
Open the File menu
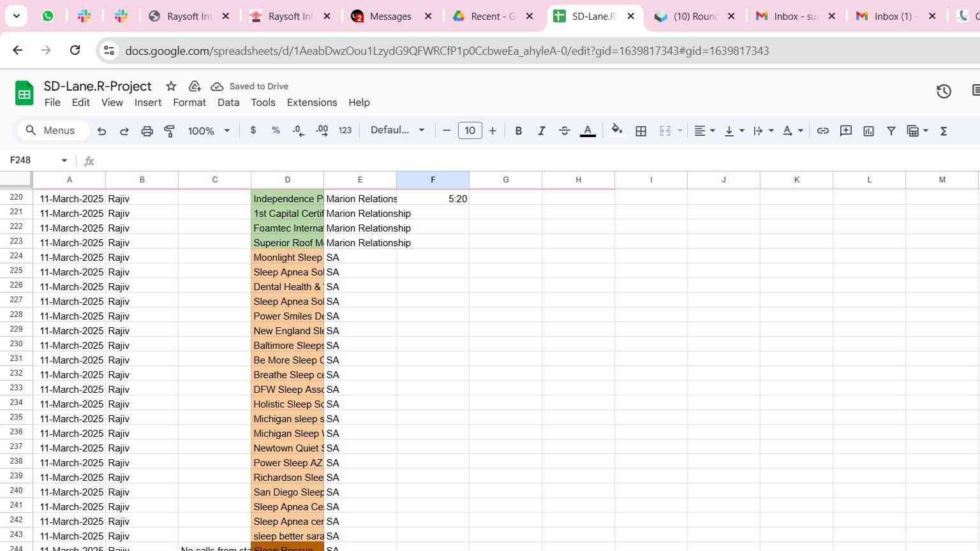click(52, 103)
